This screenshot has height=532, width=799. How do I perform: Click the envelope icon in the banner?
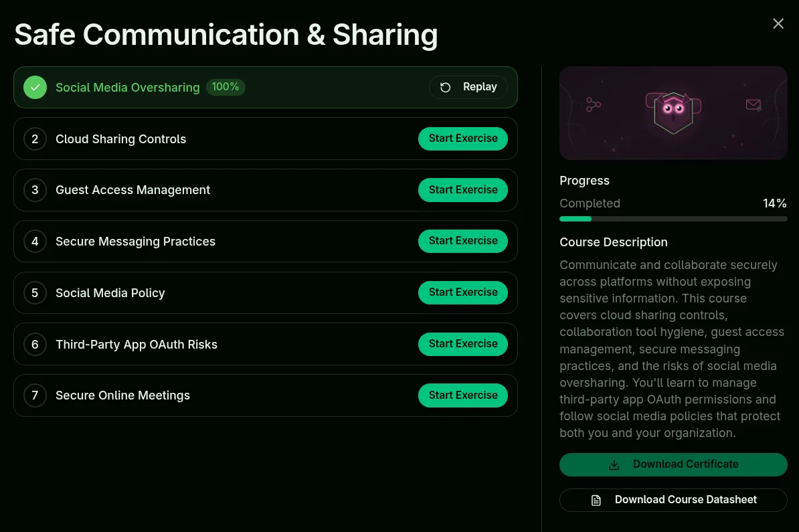point(753,105)
